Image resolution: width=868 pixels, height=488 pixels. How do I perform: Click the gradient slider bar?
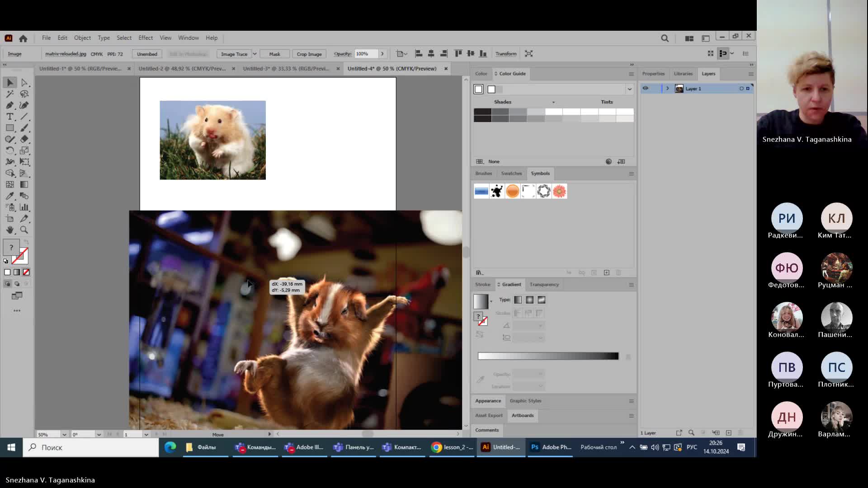(548, 356)
